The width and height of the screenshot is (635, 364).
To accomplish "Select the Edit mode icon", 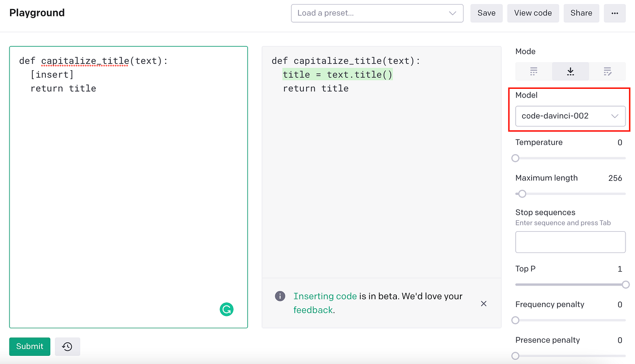I will click(607, 72).
